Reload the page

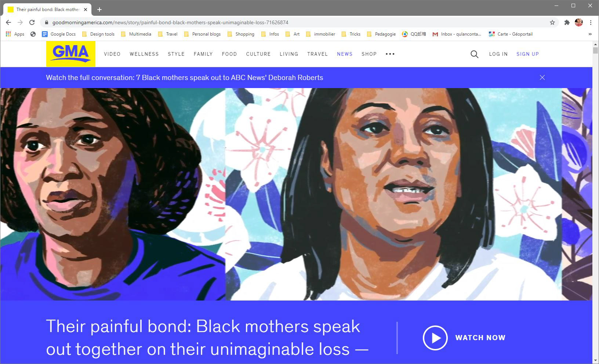(x=32, y=22)
